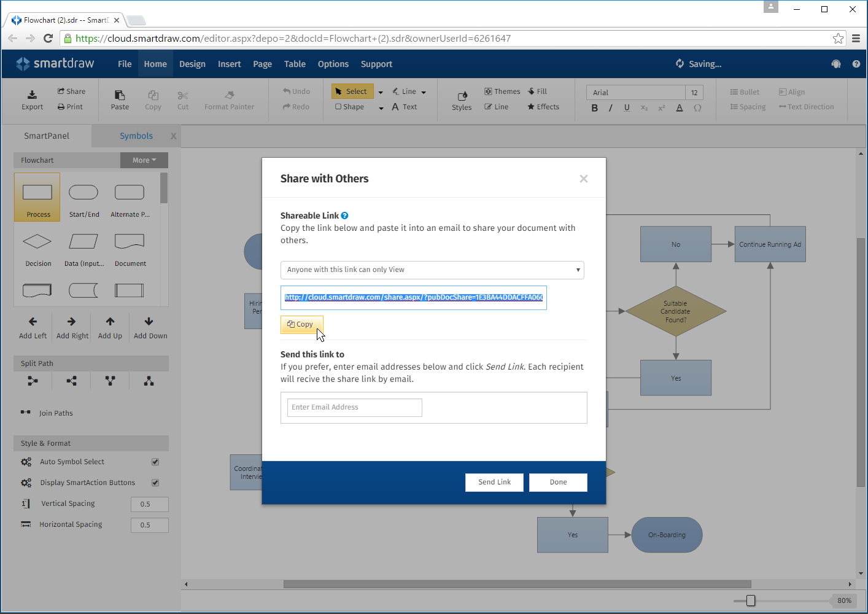
Task: Toggle the Auto Symbol Select checkbox
Action: (155, 461)
